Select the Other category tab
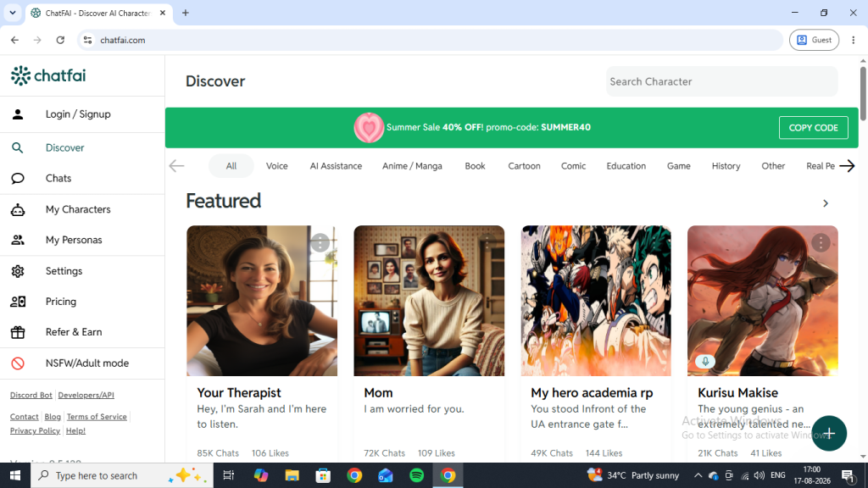Image resolution: width=868 pixels, height=488 pixels. click(773, 166)
